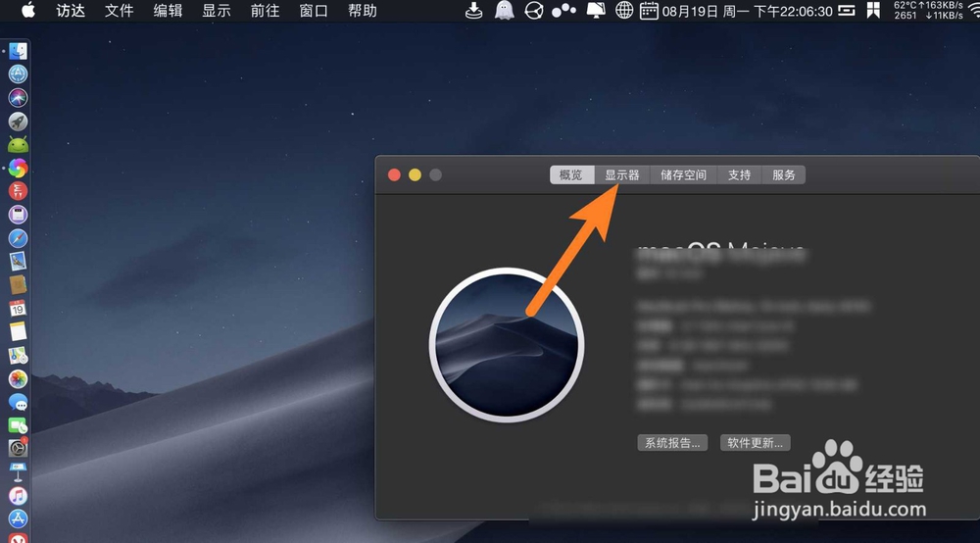Open the 访达 menu
980x543 pixels.
coord(71,11)
